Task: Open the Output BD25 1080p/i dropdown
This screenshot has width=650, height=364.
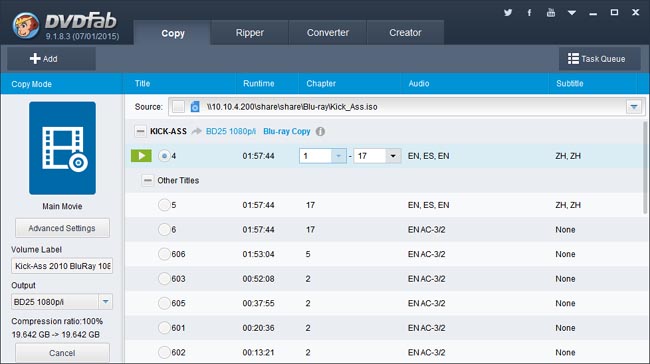Action: coord(105,302)
